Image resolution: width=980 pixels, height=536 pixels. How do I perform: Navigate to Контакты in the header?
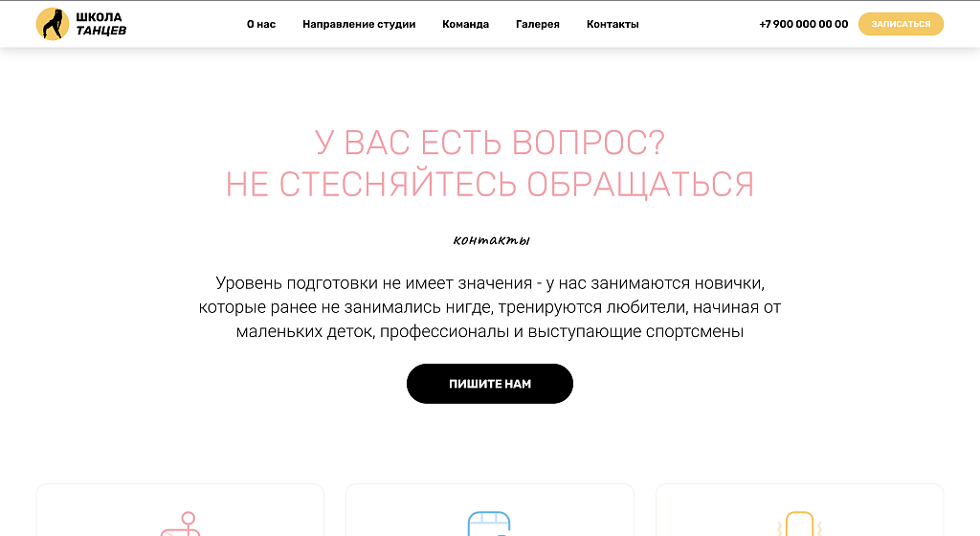[612, 24]
